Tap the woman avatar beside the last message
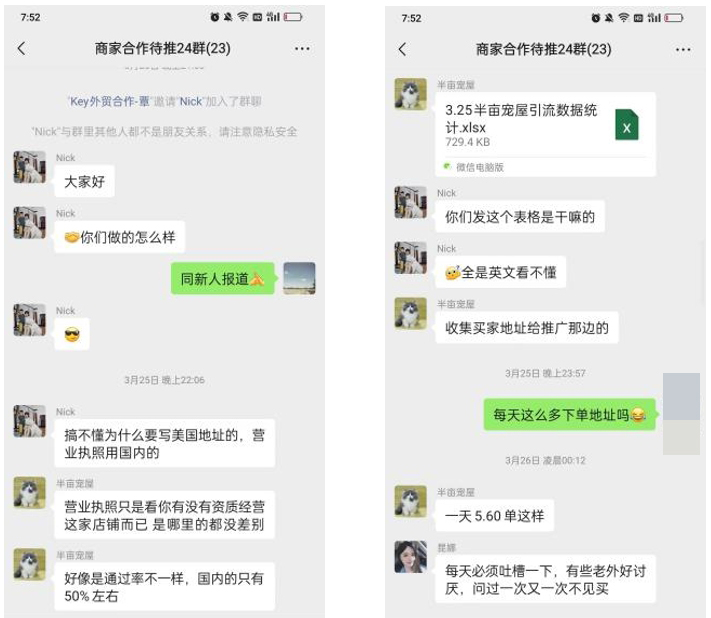The image size is (711, 618). click(x=410, y=557)
